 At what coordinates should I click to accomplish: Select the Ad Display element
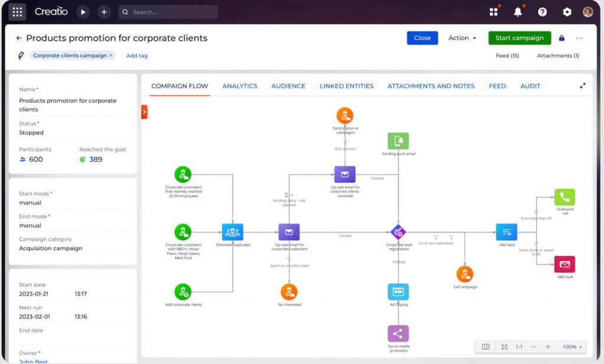398,292
